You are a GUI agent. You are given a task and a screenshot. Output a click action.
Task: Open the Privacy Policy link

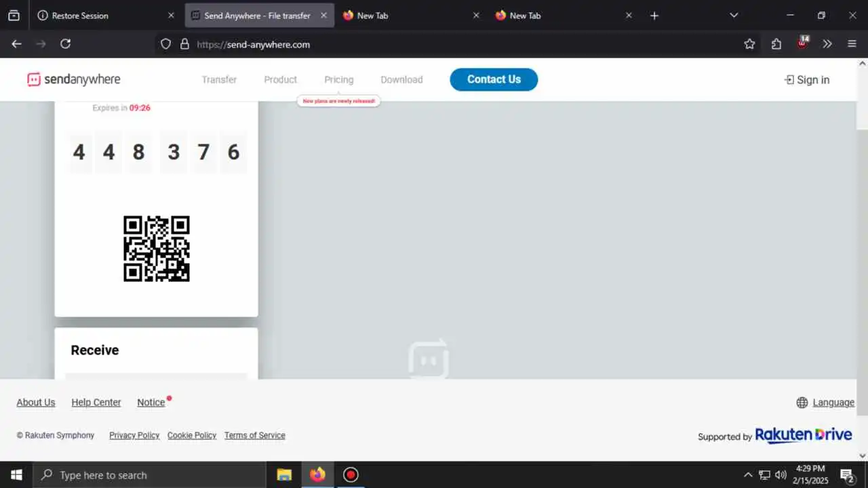pyautogui.click(x=134, y=435)
